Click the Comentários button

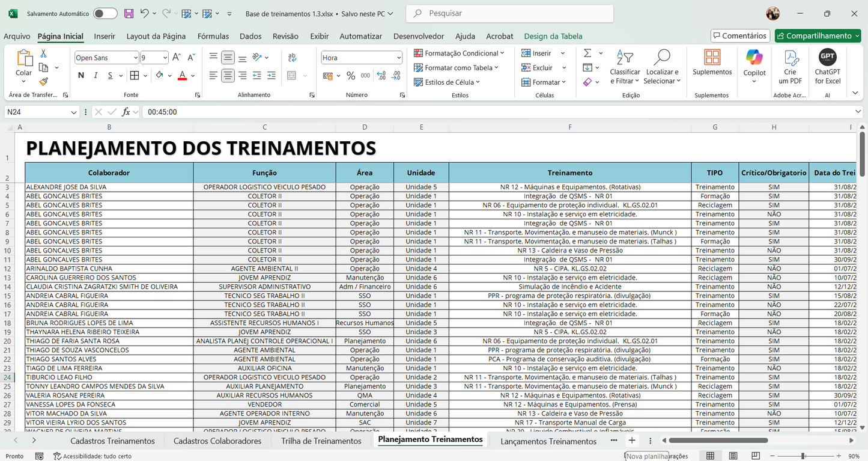point(739,35)
